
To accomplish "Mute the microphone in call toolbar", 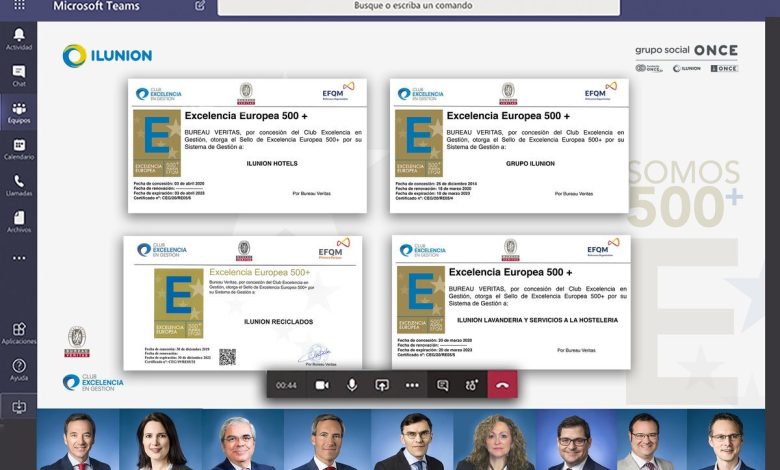I will click(352, 385).
